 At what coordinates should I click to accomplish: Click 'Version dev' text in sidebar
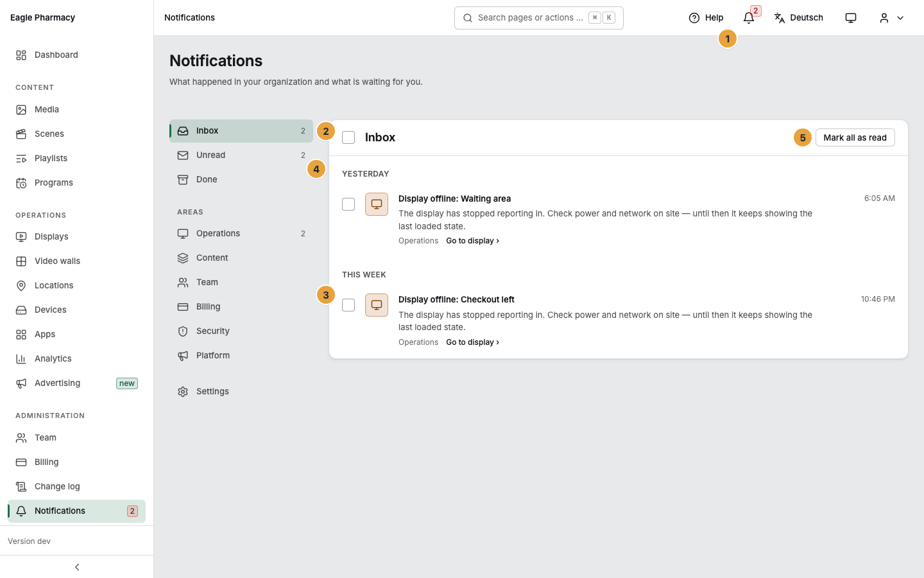[29, 541]
